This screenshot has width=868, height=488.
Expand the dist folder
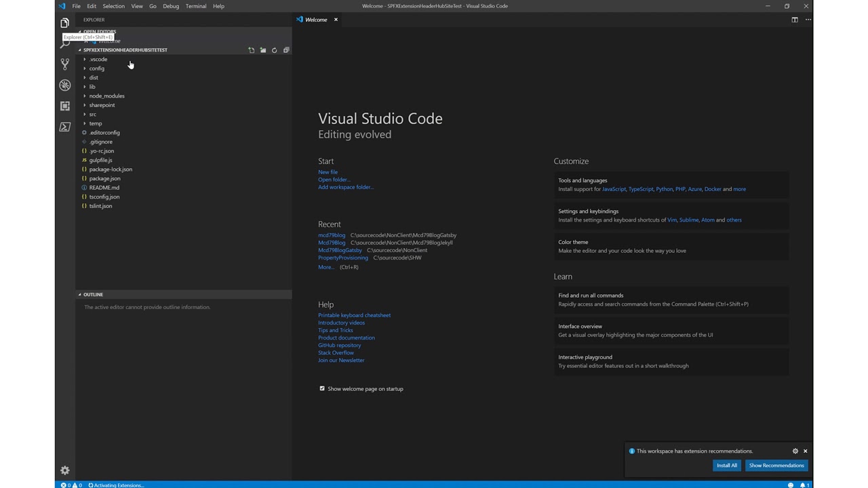pos(94,77)
